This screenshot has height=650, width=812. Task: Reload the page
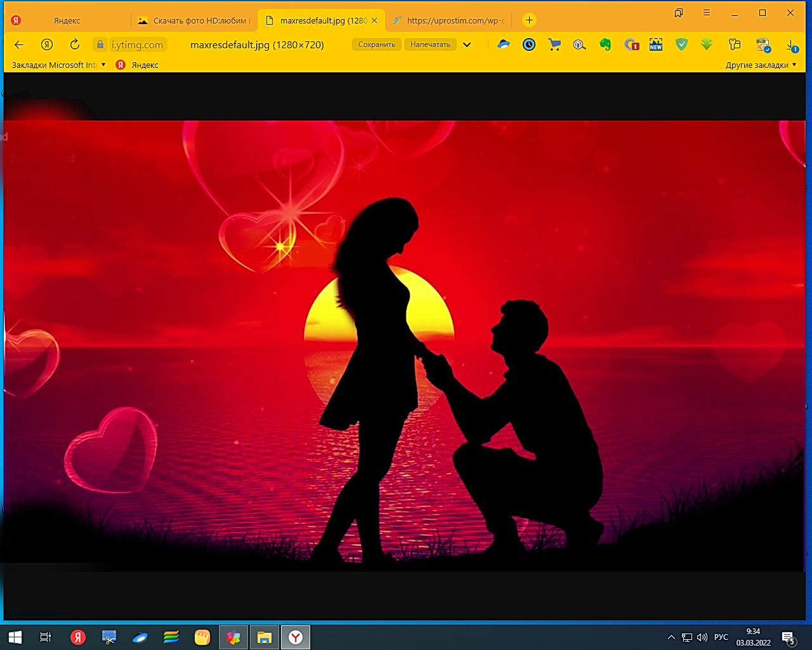click(x=75, y=44)
